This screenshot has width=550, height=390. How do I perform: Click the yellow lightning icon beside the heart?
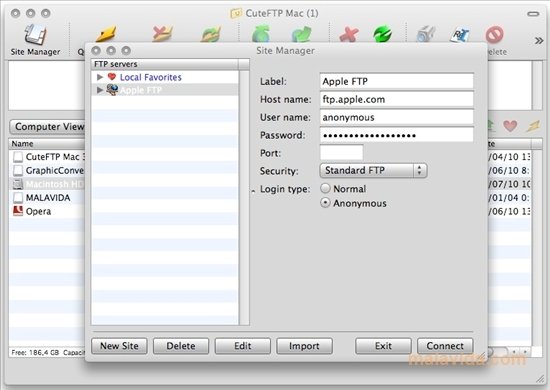pyautogui.click(x=533, y=126)
